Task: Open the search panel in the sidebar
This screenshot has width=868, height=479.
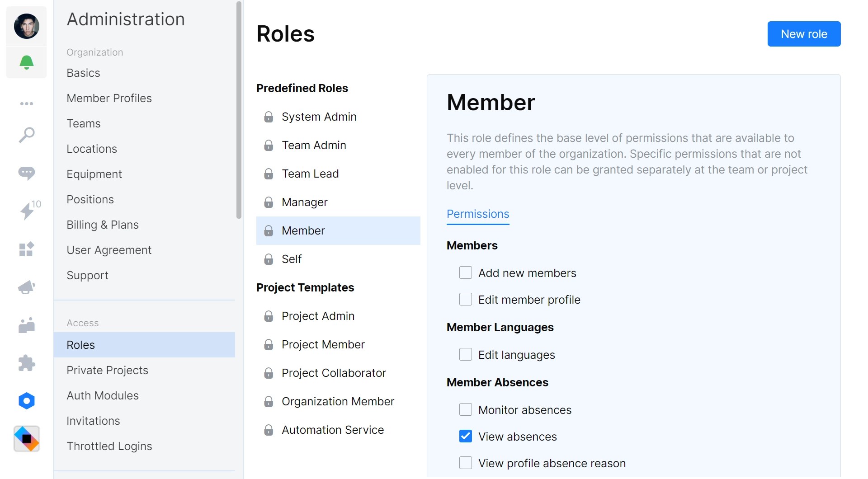Action: [x=27, y=134]
